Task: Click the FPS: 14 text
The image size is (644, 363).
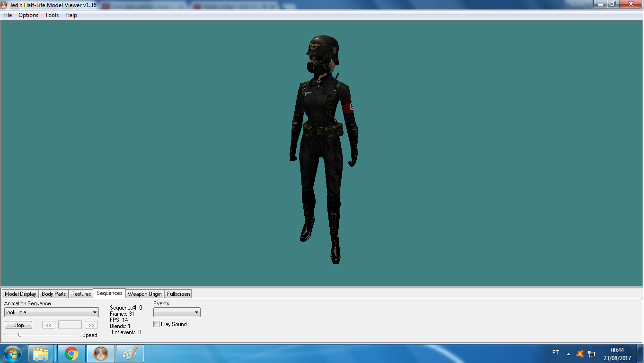Action: pyautogui.click(x=119, y=320)
